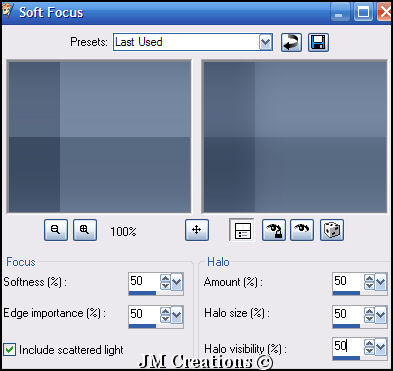The image size is (393, 371).
Task: Open the Amount slider dropdown arrow
Action: pyautogui.click(x=381, y=282)
